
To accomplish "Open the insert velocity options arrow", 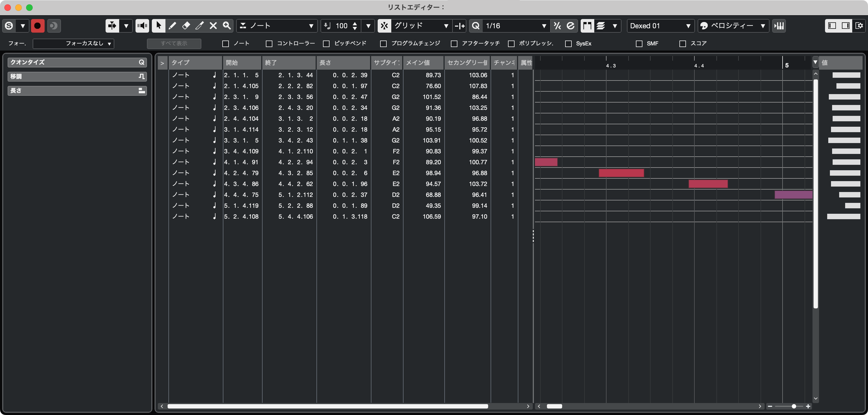I will coord(368,26).
